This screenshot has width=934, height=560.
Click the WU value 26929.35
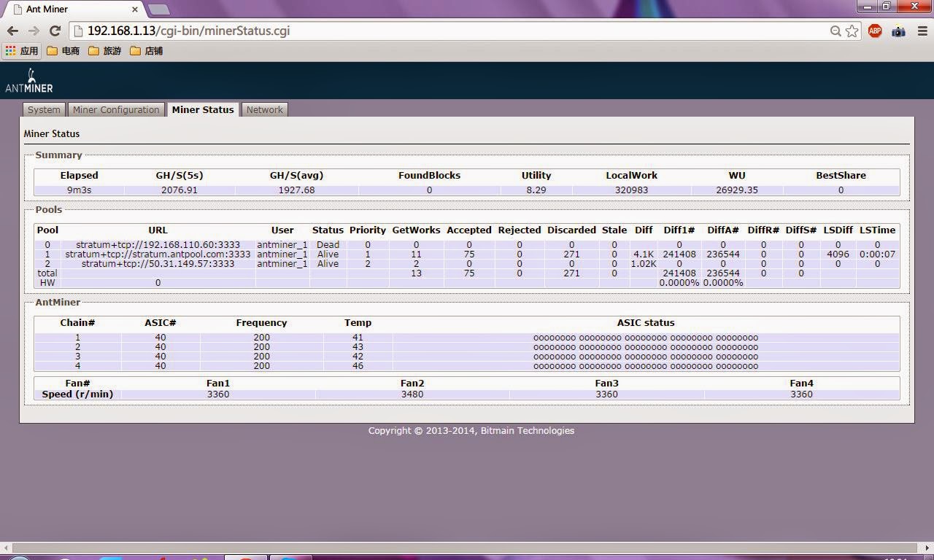click(x=737, y=190)
